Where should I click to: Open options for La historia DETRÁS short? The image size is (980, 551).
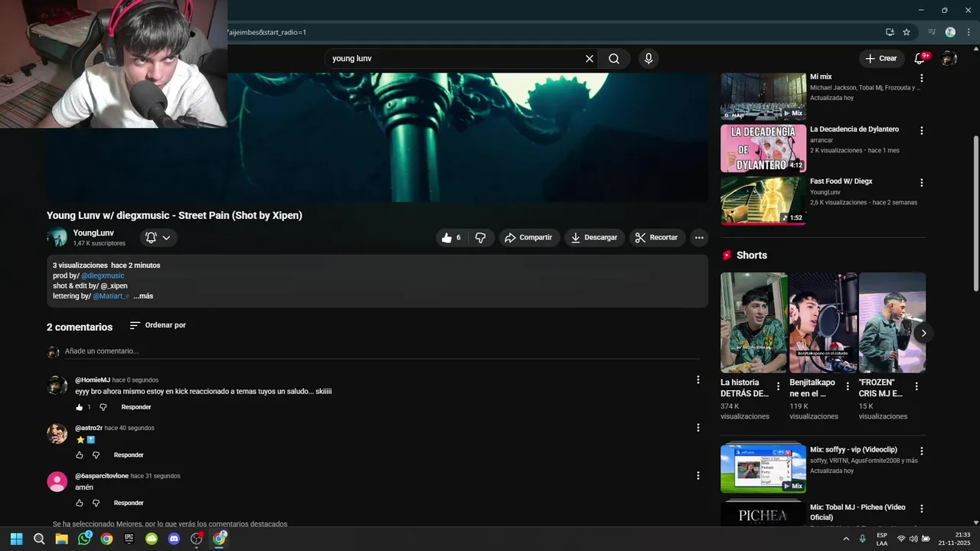[x=779, y=386]
